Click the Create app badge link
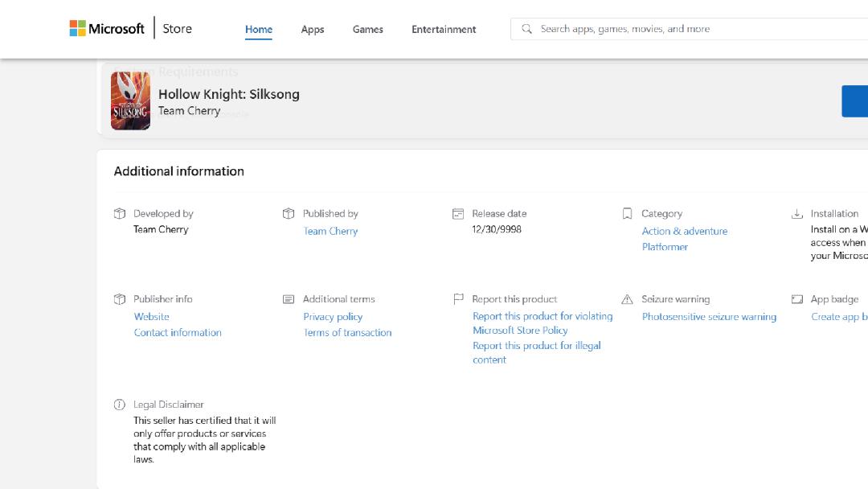The height and width of the screenshot is (489, 868). [x=839, y=317]
